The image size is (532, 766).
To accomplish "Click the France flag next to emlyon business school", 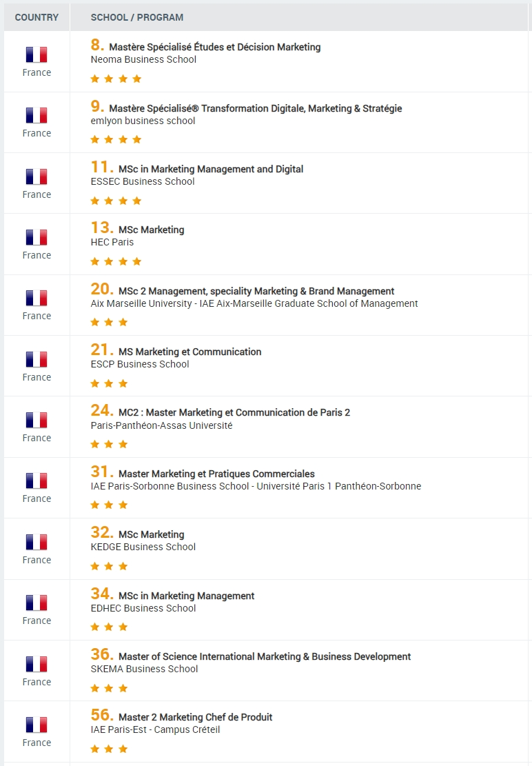I will [37, 115].
